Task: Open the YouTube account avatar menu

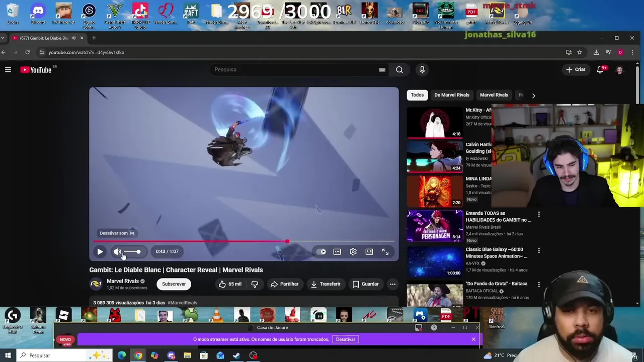Action: 619,70
